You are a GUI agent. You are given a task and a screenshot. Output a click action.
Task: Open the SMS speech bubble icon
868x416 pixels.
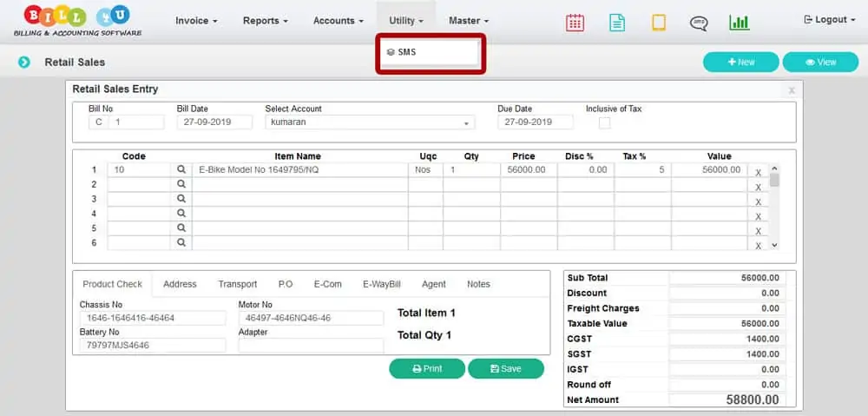(x=699, y=23)
